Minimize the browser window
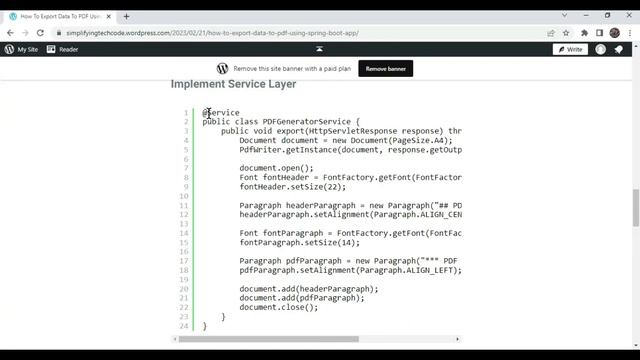Viewport: 640px width, 360px height. pyautogui.click(x=586, y=16)
